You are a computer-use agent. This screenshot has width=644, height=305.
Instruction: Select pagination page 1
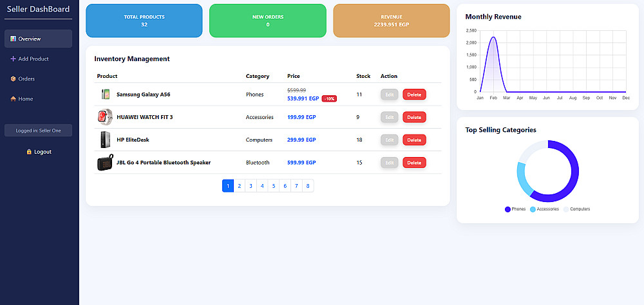click(228, 186)
